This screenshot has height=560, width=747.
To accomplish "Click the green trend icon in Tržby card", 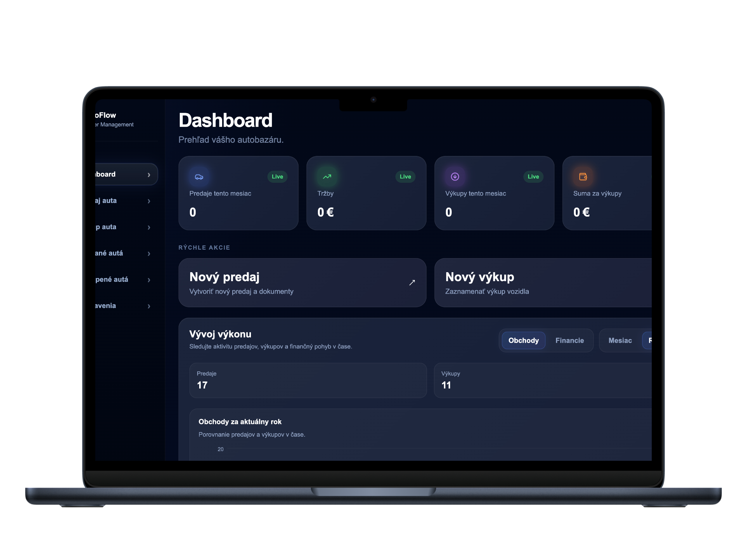I will [327, 177].
